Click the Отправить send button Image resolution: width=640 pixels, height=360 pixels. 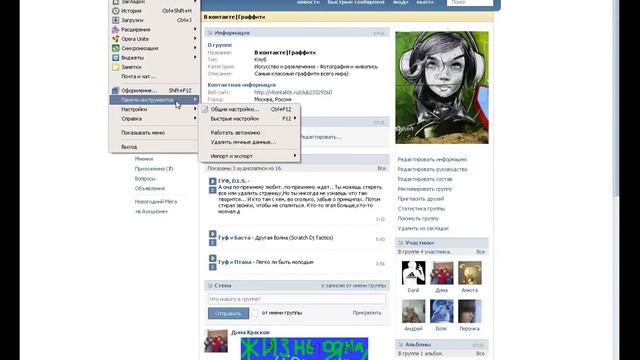pos(228,313)
